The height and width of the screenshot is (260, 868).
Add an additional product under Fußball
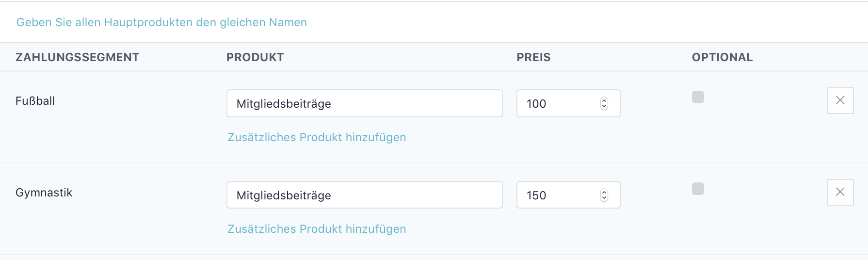[x=317, y=137]
